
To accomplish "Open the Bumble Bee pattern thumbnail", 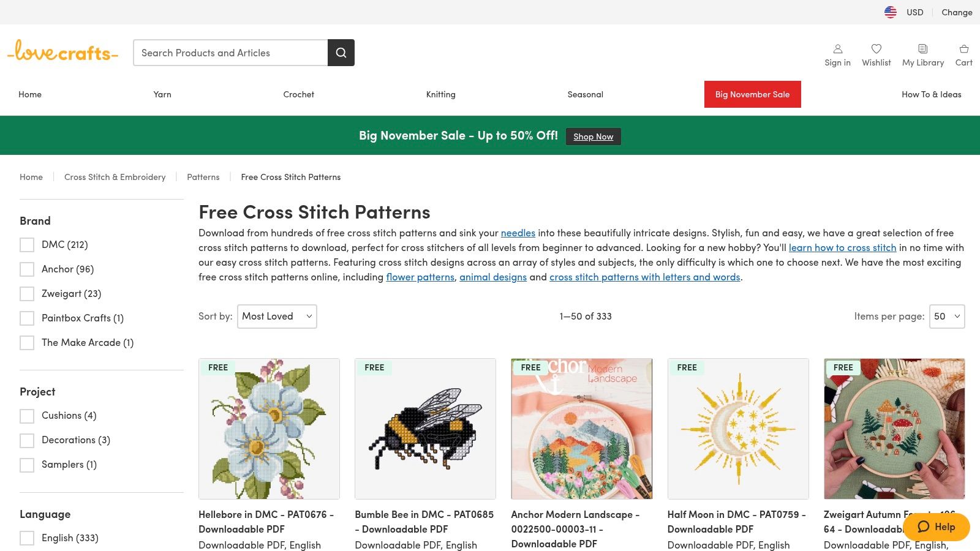I will coord(425,429).
